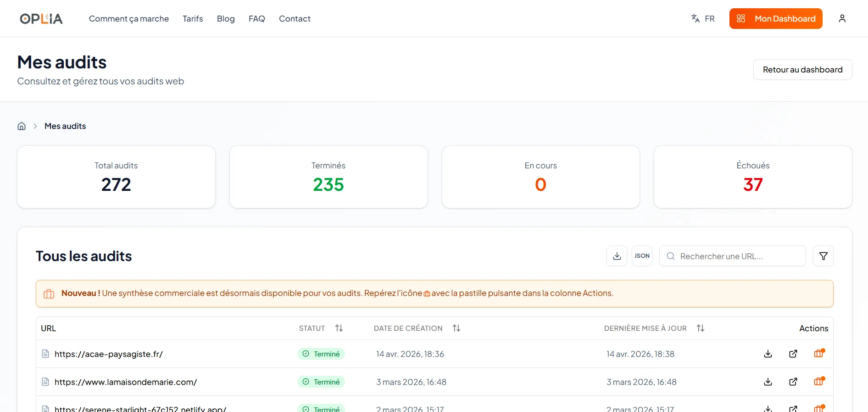Click the URL column header

[48, 328]
